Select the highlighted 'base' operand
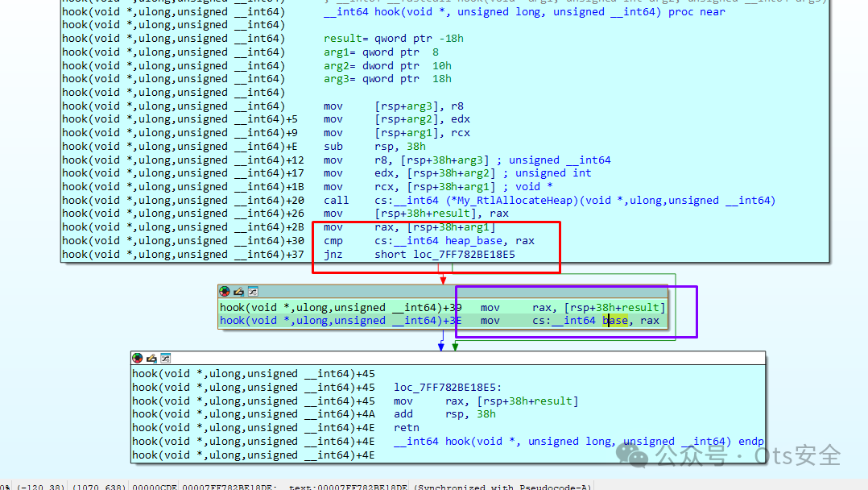Image resolution: width=868 pixels, height=490 pixels. (615, 321)
